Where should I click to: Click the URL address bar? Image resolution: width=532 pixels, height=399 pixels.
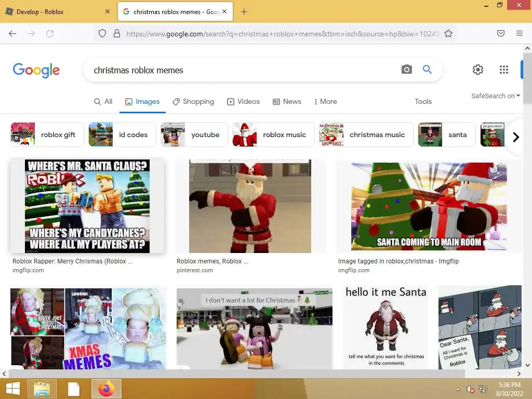pos(282,34)
